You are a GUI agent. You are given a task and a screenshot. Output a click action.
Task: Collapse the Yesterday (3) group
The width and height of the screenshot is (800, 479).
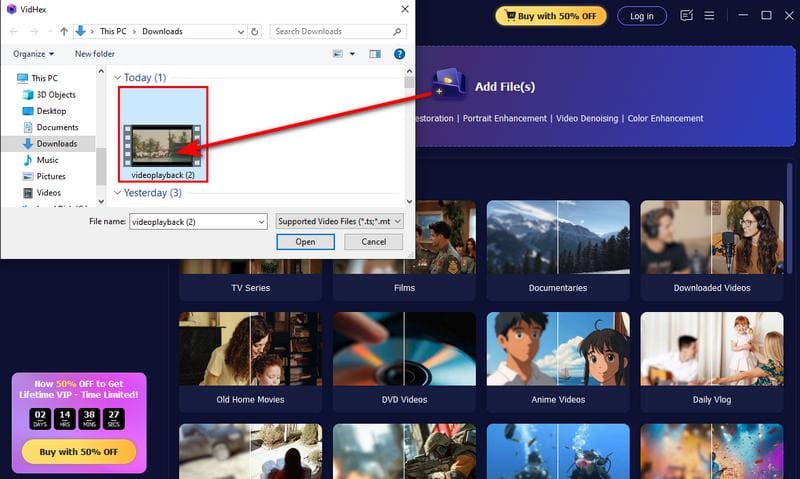[x=117, y=193]
